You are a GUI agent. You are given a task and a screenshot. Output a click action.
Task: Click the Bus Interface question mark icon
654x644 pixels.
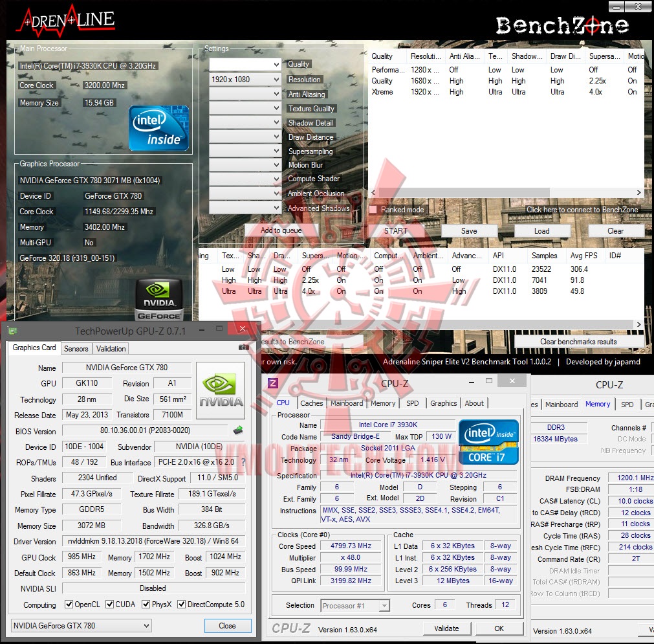(x=244, y=462)
